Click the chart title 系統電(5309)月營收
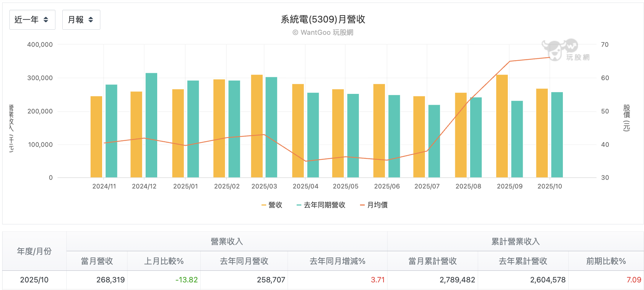Viewport: 644px width, 290px height. 323,19
